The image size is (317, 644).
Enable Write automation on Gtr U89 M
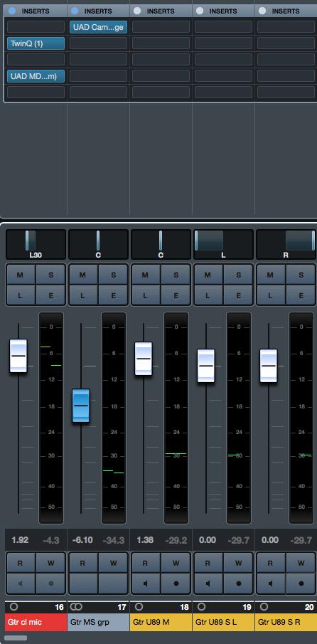point(176,563)
